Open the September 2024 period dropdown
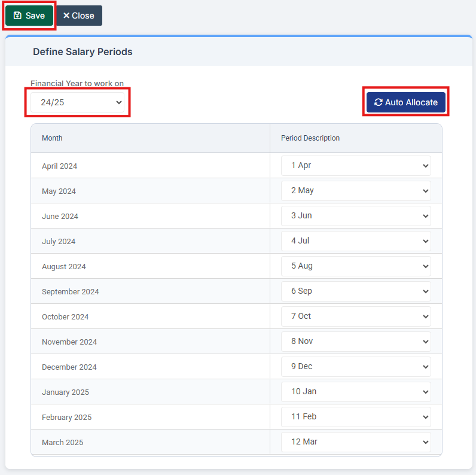 coord(356,291)
